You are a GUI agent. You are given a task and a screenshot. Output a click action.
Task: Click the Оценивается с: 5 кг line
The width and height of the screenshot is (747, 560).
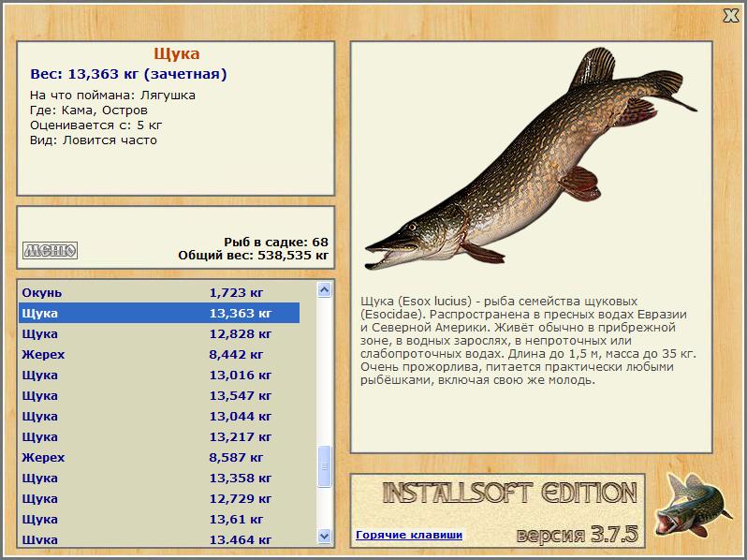[95, 125]
